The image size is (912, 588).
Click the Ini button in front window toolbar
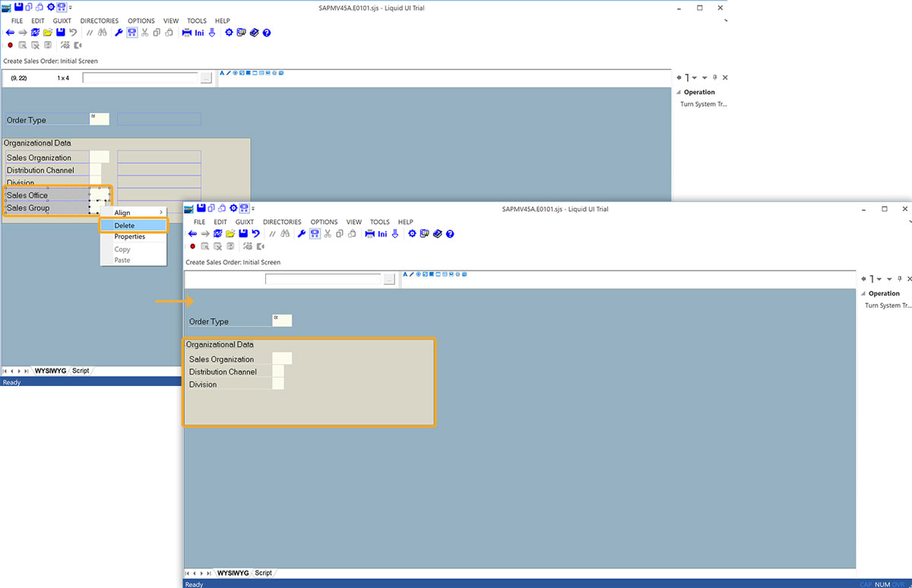(x=382, y=234)
